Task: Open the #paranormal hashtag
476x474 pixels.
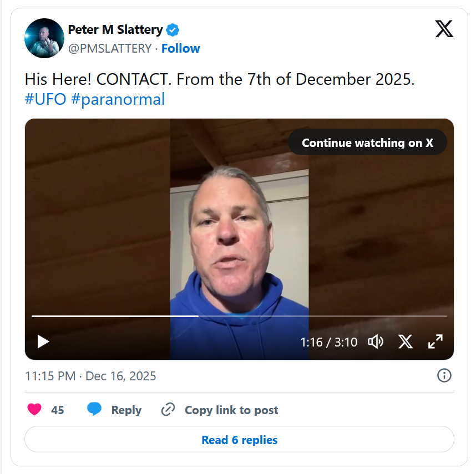Action: [x=118, y=99]
